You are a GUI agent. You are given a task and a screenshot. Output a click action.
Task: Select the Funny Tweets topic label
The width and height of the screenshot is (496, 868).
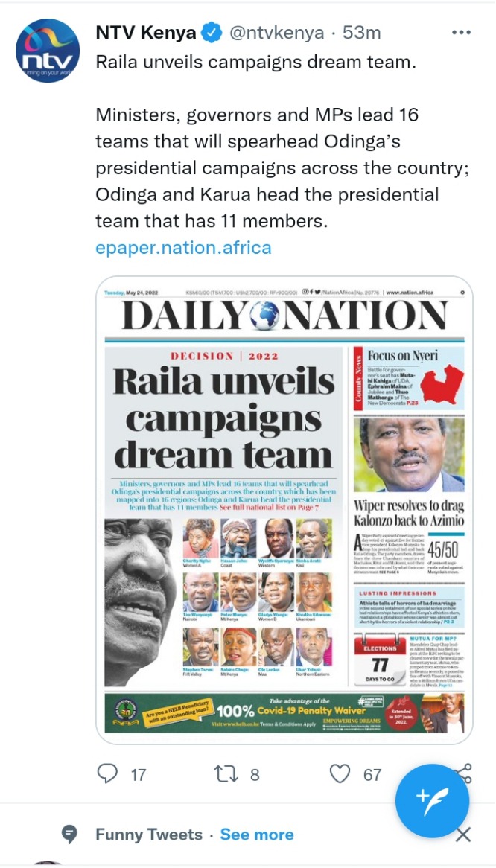click(x=149, y=835)
